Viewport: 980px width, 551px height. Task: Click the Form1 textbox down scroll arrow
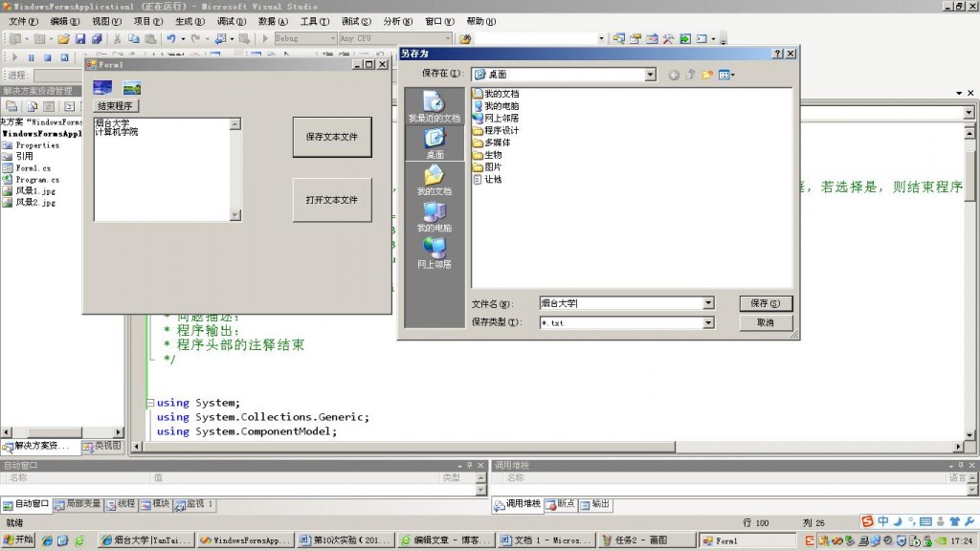pos(235,215)
